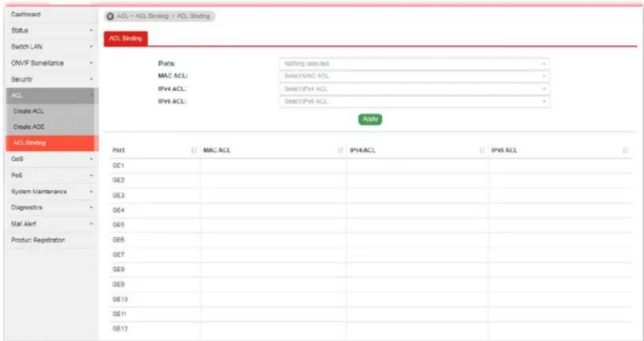Expand the ONVIF Surveillance sidebar menu
The width and height of the screenshot is (644, 341).
click(51, 63)
